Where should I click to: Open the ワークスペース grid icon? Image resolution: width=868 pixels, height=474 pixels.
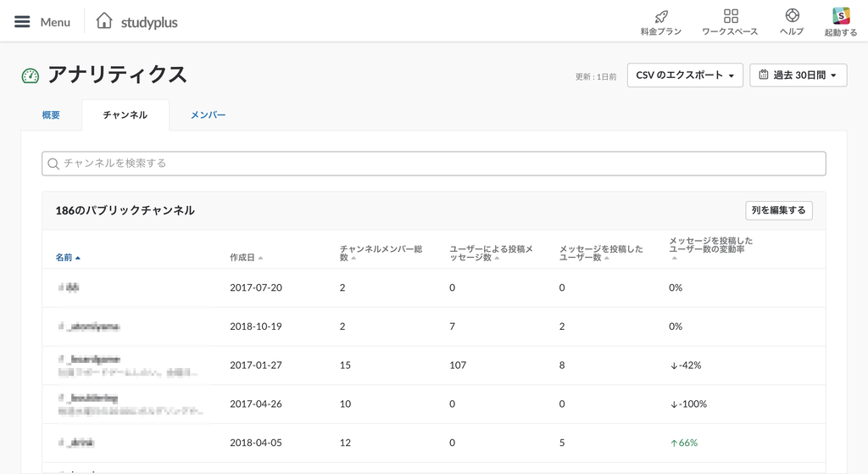(731, 15)
